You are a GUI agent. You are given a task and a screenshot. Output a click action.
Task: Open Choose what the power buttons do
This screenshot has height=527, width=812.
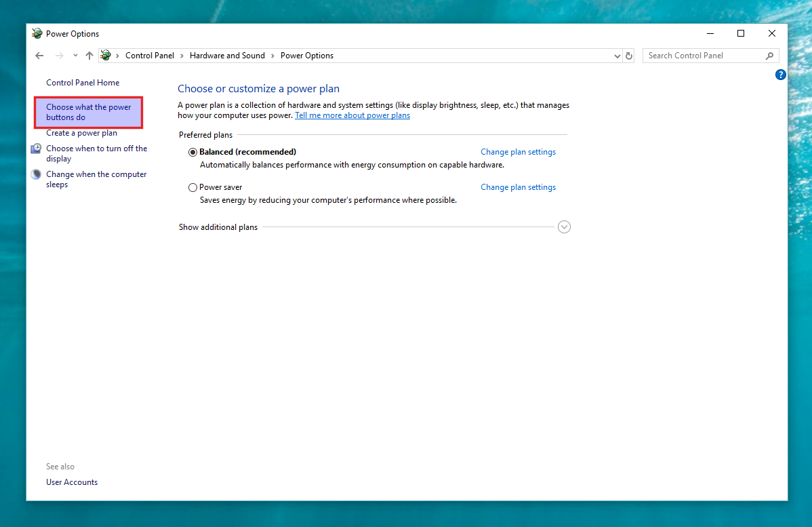[x=89, y=112]
